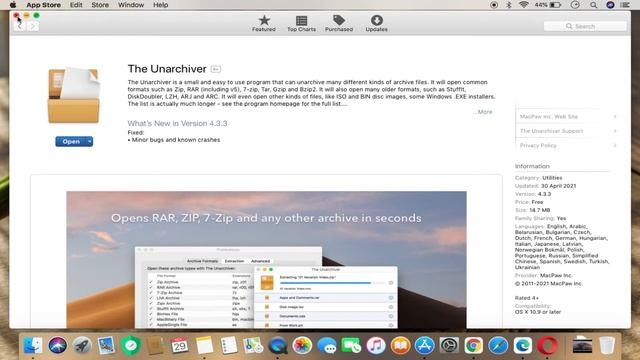Click the forward navigation arrow
The image size is (640, 360).
click(x=33, y=26)
